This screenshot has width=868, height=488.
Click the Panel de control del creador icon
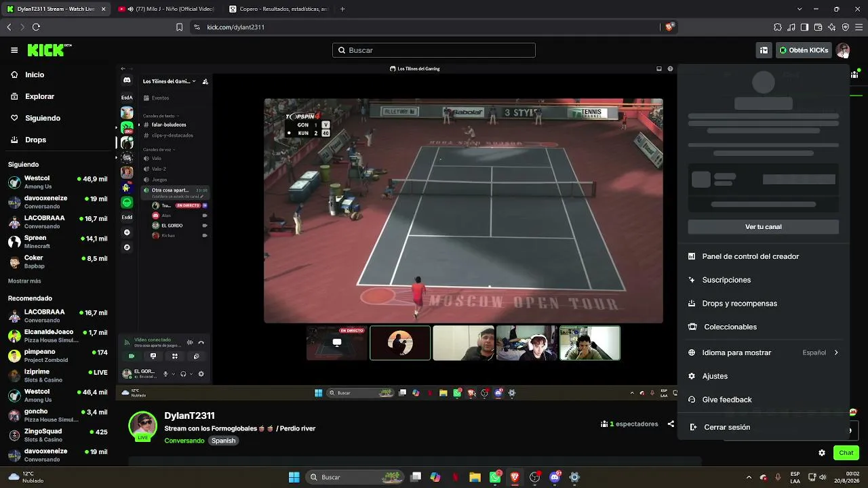692,256
